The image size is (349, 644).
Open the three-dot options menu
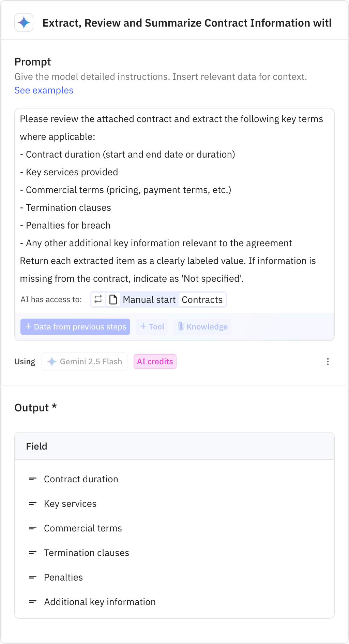[328, 362]
